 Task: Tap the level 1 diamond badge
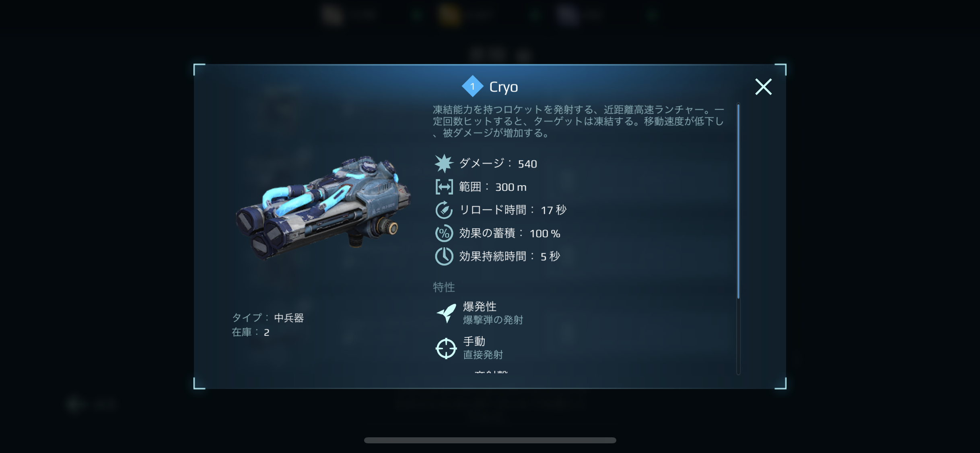click(x=472, y=86)
